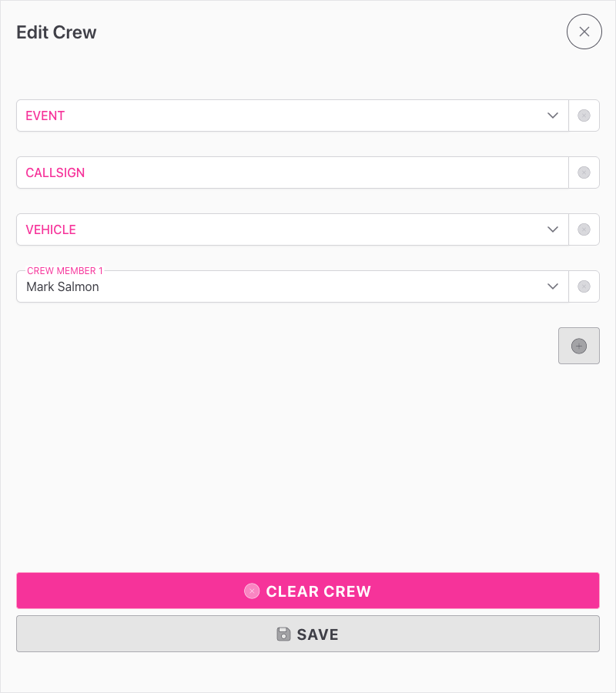
Task: Remove Mark Salmon using the crew member clear icon
Action: click(584, 286)
